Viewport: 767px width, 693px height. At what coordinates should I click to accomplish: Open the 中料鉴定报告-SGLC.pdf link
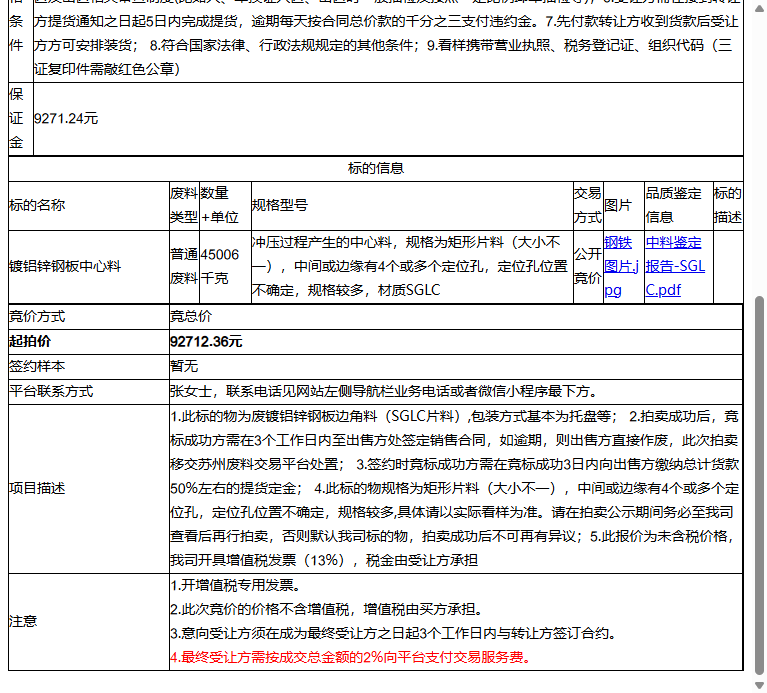[675, 267]
